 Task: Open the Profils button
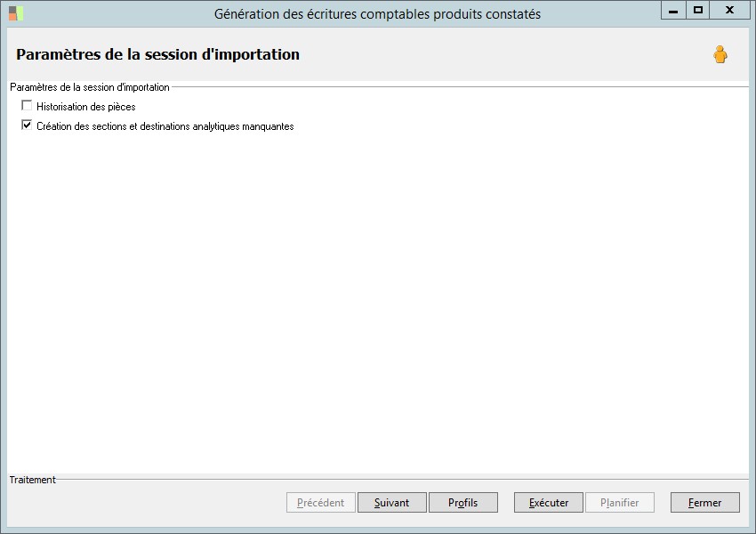[x=462, y=503]
